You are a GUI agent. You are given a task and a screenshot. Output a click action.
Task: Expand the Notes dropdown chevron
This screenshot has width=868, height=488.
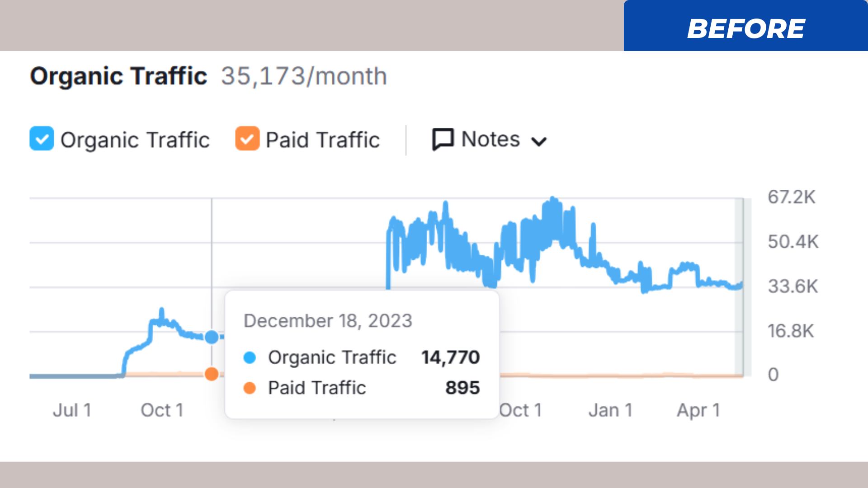pyautogui.click(x=539, y=142)
